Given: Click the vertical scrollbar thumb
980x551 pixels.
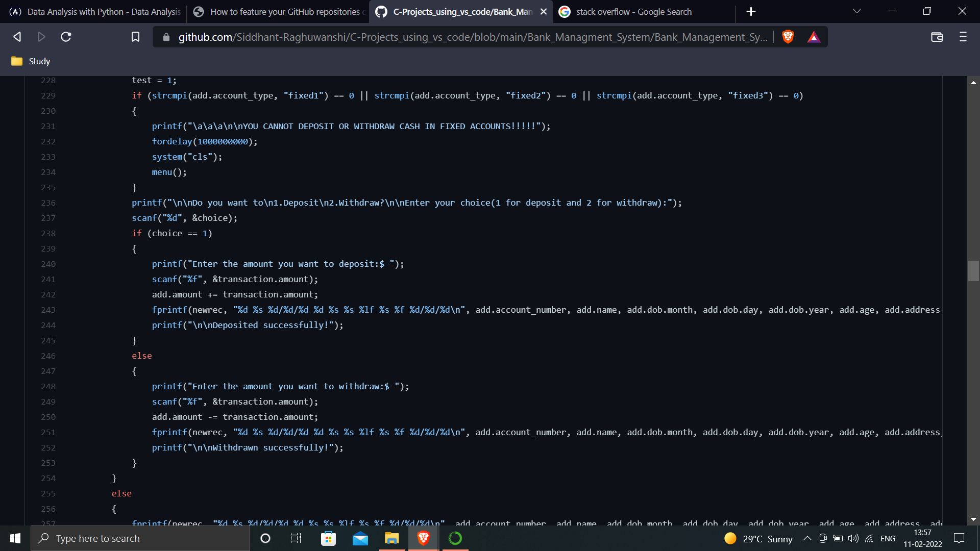Looking at the screenshot, I should 974,271.
